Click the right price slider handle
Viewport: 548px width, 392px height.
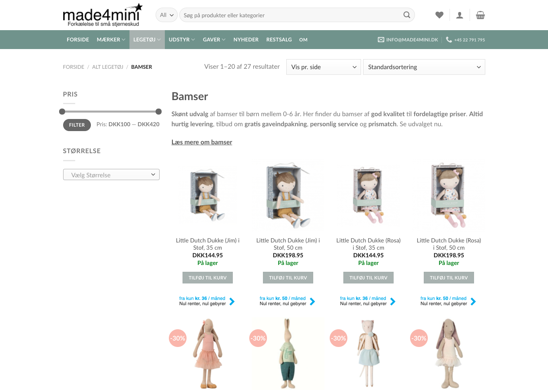click(158, 111)
